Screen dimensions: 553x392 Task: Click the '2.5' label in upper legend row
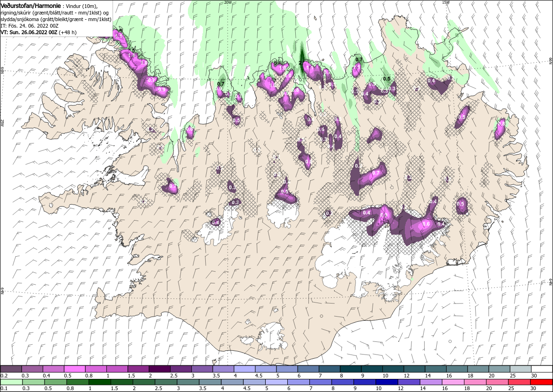click(174, 376)
